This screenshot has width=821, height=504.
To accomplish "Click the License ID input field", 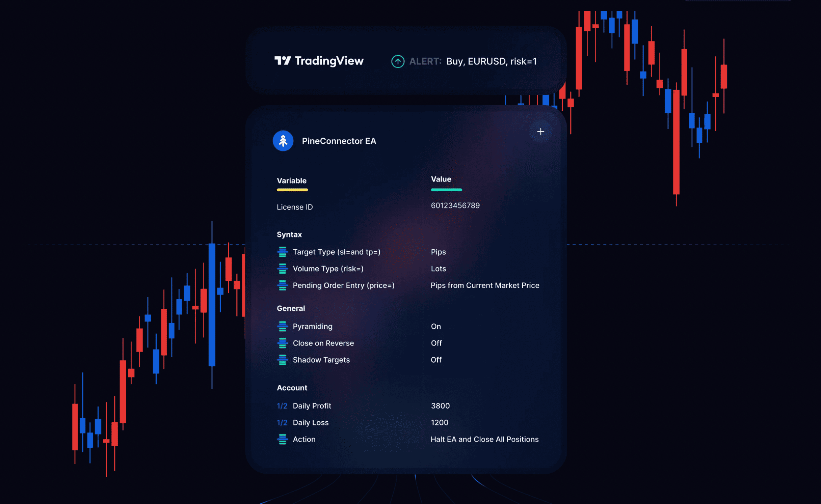I will click(454, 205).
